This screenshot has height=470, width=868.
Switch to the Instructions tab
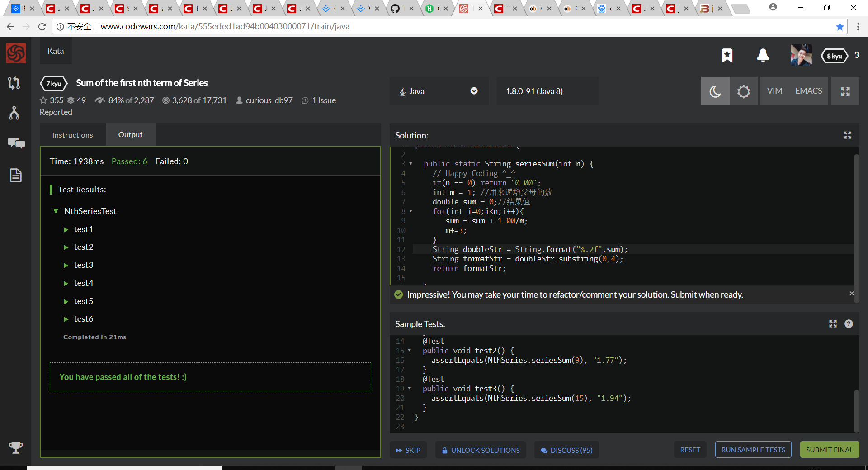click(x=72, y=135)
